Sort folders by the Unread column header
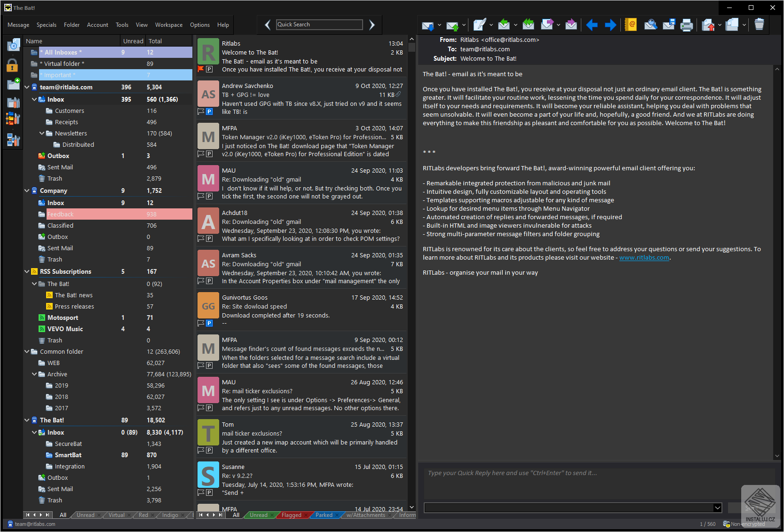This screenshot has height=532, width=784. coord(133,41)
